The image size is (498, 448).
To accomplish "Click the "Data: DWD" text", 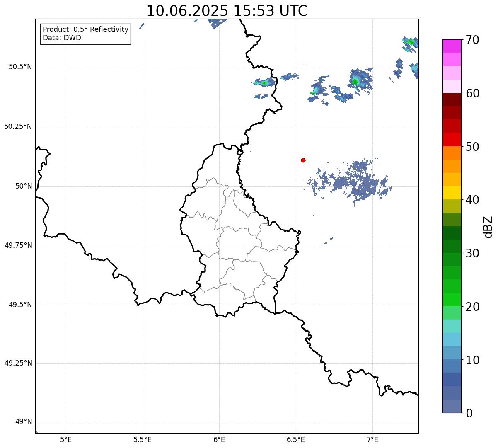I will pos(62,38).
